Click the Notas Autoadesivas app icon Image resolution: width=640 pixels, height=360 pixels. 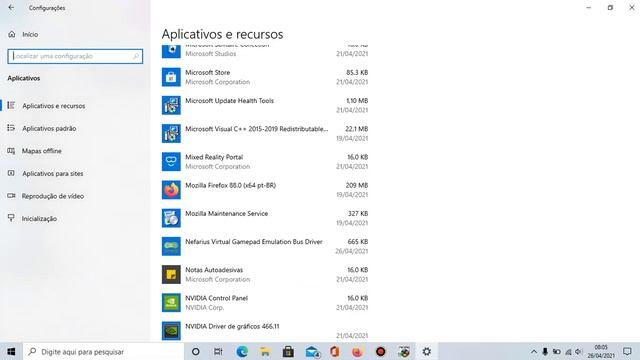coord(171,274)
